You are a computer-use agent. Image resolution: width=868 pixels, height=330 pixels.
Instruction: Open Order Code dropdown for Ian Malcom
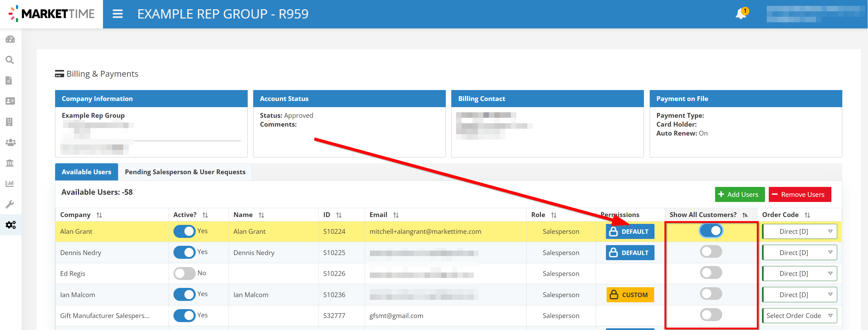[799, 295]
